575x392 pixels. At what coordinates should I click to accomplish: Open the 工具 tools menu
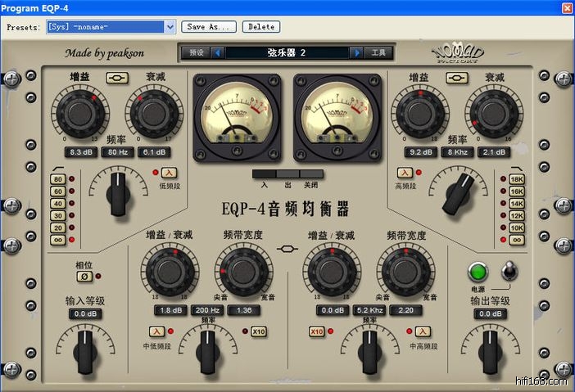(378, 53)
